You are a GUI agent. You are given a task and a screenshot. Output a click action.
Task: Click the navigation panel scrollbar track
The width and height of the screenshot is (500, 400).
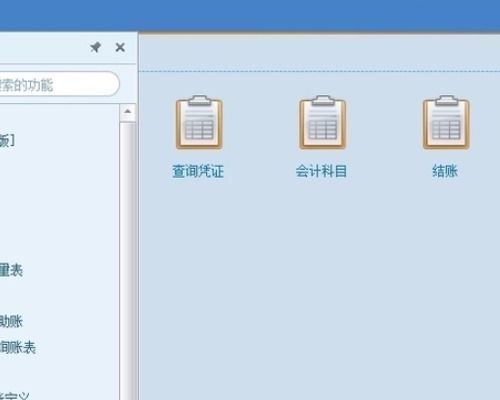click(127, 260)
